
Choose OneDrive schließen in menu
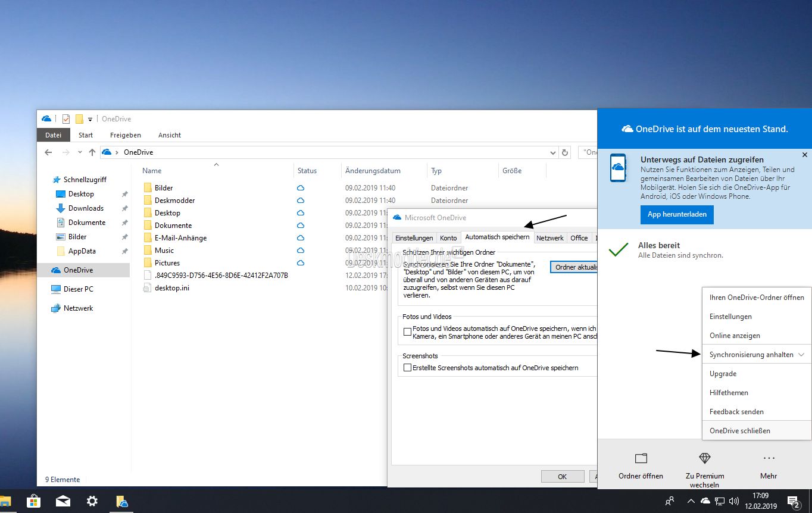(x=757, y=431)
